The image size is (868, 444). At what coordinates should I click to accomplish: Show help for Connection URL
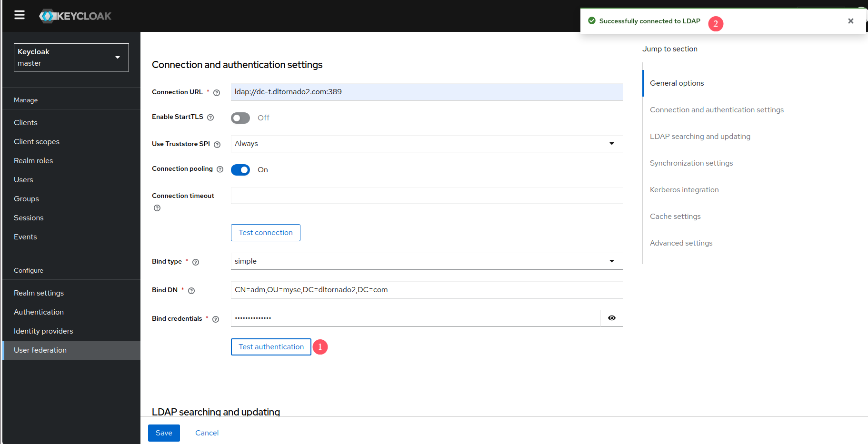click(217, 93)
